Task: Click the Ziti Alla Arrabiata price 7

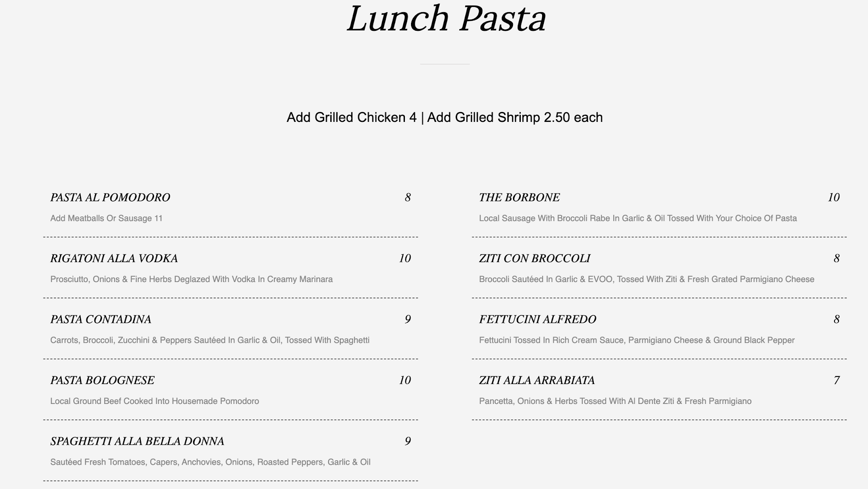Action: pyautogui.click(x=836, y=381)
